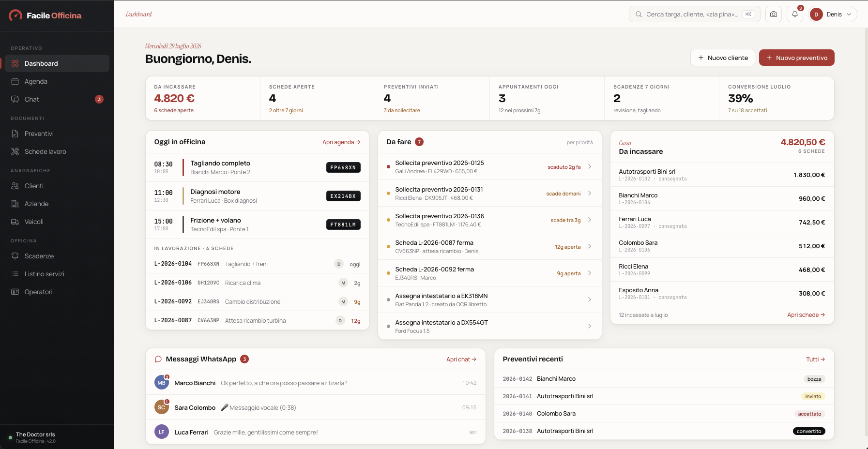Open Schede lavoro section
868x449 pixels.
(x=57, y=151)
